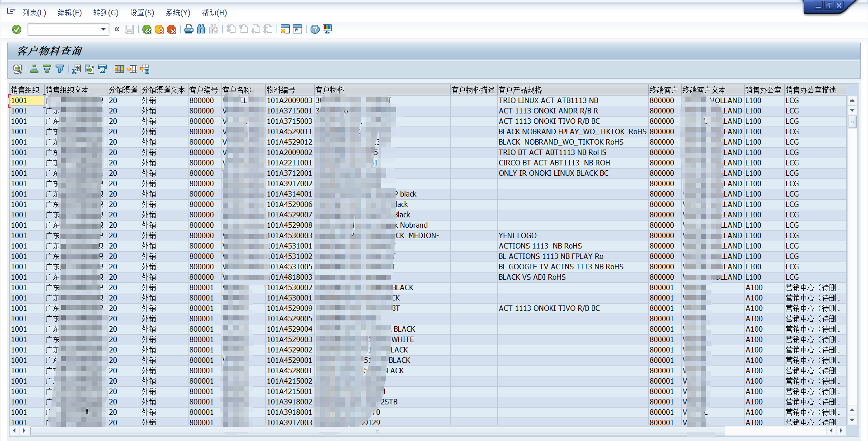Screen dimensions: 868x441
Task: Click the Generate Shortcut icon
Action: [x=297, y=29]
